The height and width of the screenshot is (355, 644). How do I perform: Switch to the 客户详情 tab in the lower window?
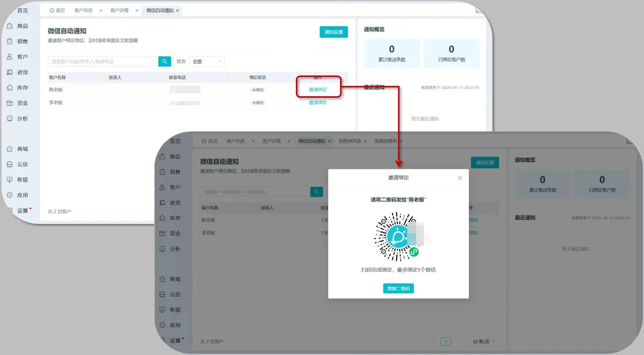272,141
